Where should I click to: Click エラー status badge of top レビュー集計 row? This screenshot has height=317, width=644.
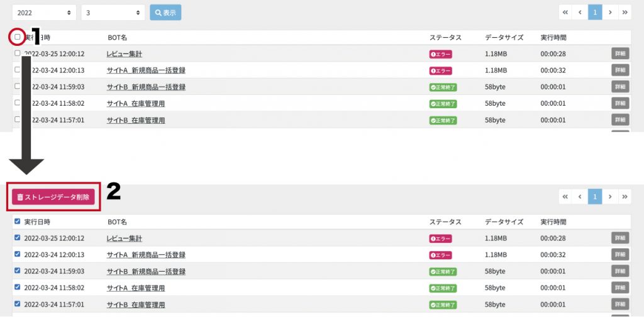(x=441, y=54)
